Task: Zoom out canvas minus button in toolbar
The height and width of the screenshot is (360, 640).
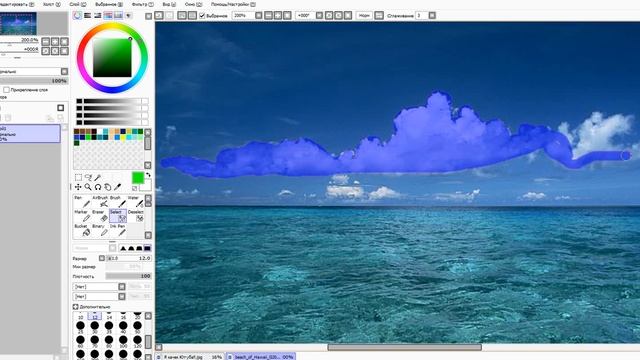Action: (x=268, y=16)
